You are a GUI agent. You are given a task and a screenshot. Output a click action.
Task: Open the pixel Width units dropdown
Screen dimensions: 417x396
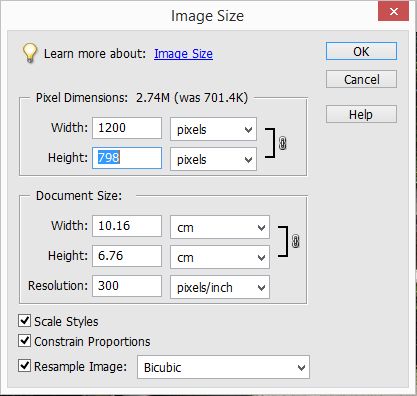click(x=213, y=129)
